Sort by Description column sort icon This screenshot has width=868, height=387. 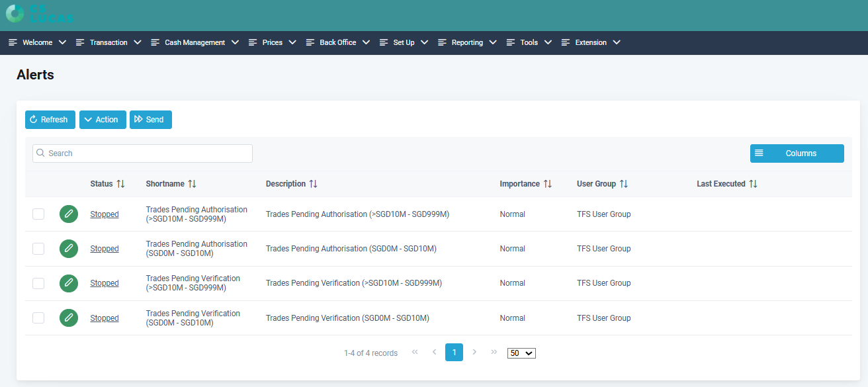pos(314,184)
